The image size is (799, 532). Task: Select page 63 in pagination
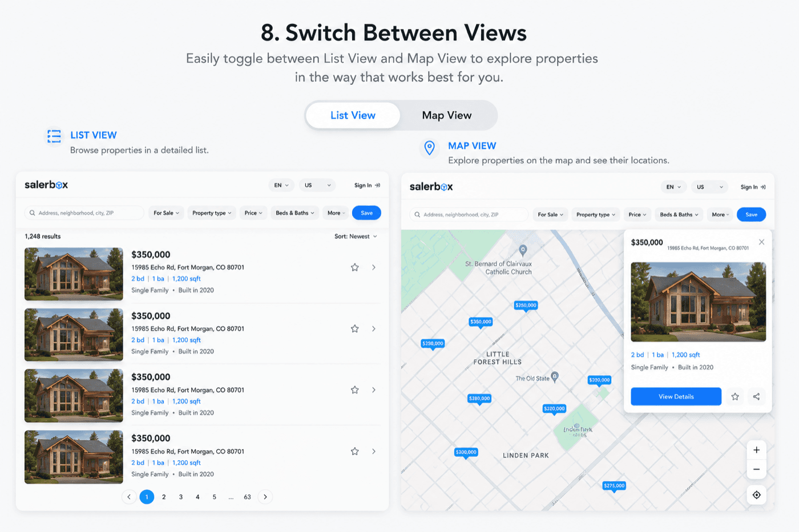(x=247, y=497)
